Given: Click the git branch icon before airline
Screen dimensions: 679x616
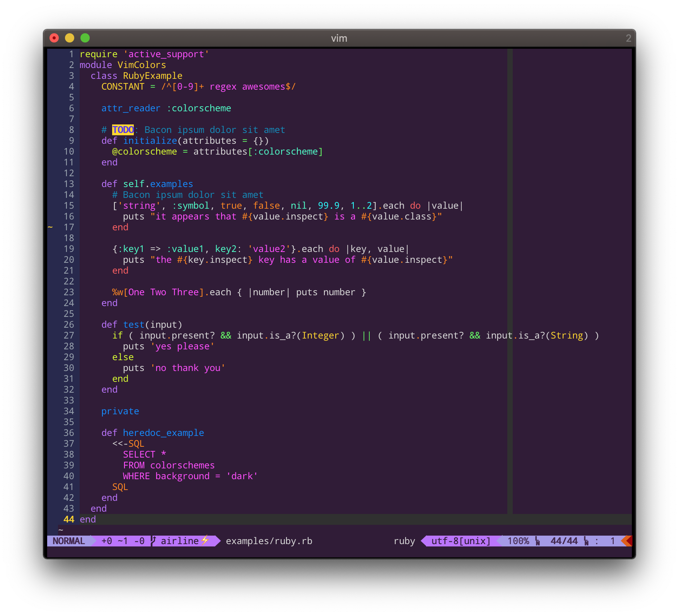Looking at the screenshot, I should pyautogui.click(x=154, y=541).
